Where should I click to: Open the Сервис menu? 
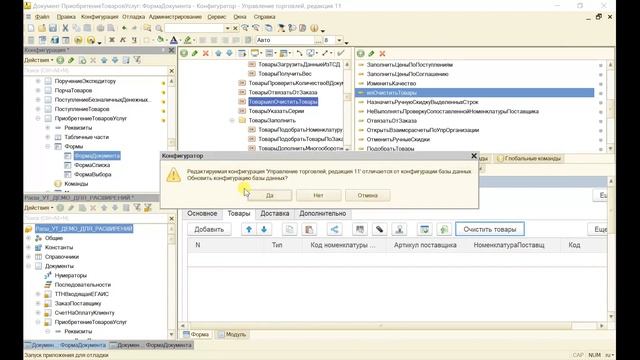pos(217,17)
